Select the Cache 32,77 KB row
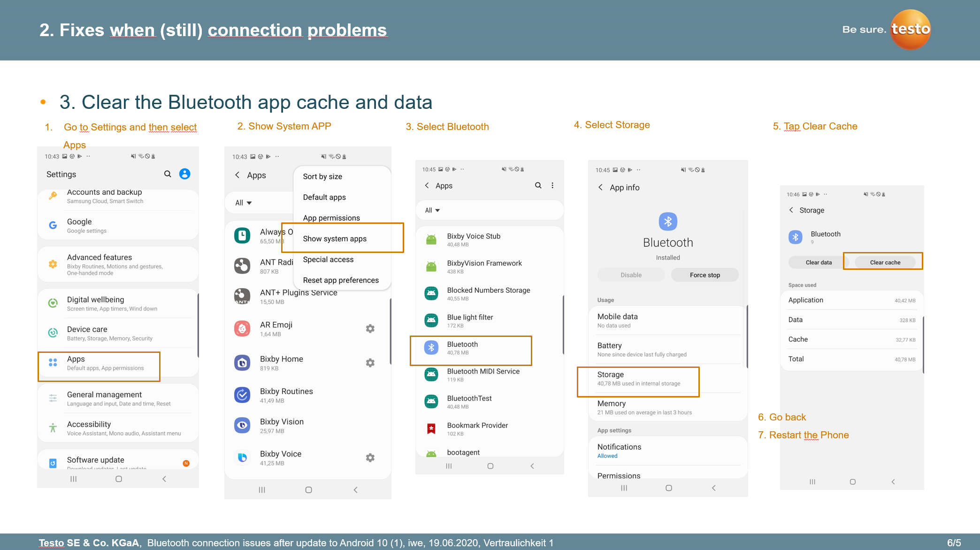The height and width of the screenshot is (550, 980). pyautogui.click(x=852, y=339)
